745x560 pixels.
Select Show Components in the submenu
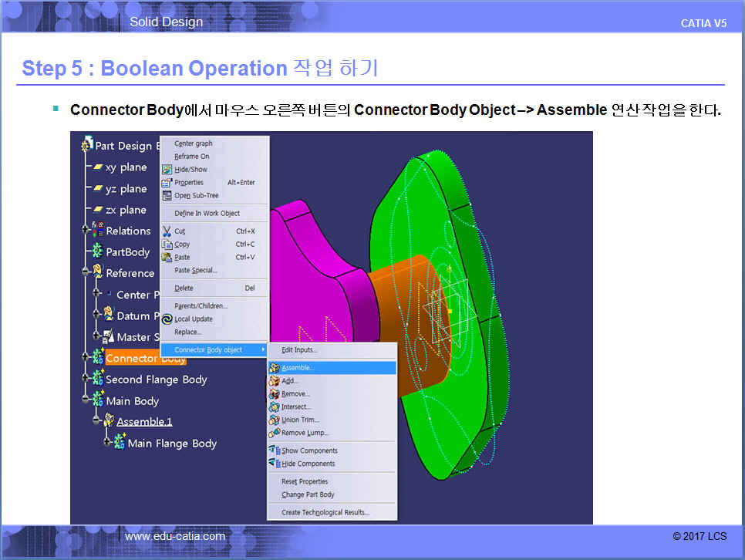(308, 450)
